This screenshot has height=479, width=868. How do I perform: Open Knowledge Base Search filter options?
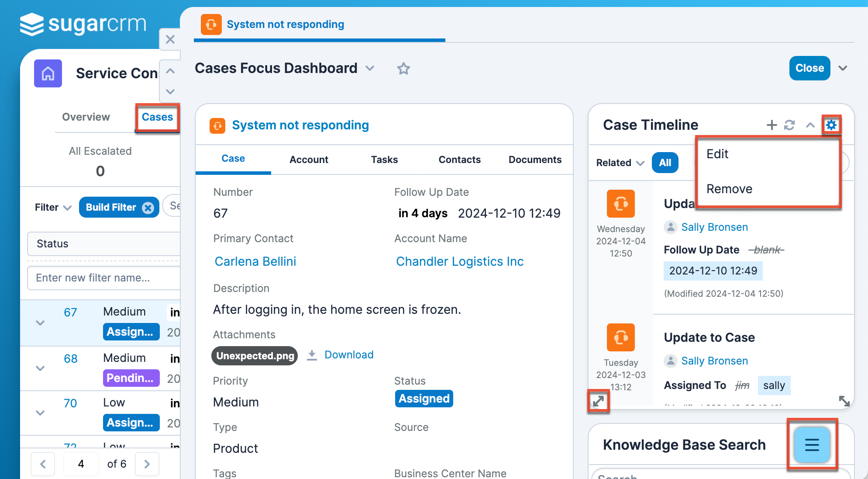pyautogui.click(x=811, y=445)
